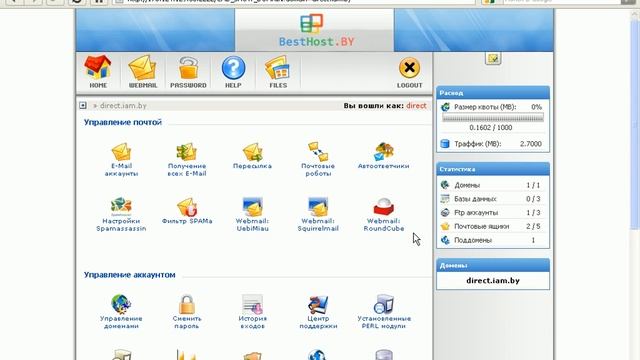The image size is (640, 360).
Task: Click the Размер квоты (MB) label
Action: click(x=485, y=107)
